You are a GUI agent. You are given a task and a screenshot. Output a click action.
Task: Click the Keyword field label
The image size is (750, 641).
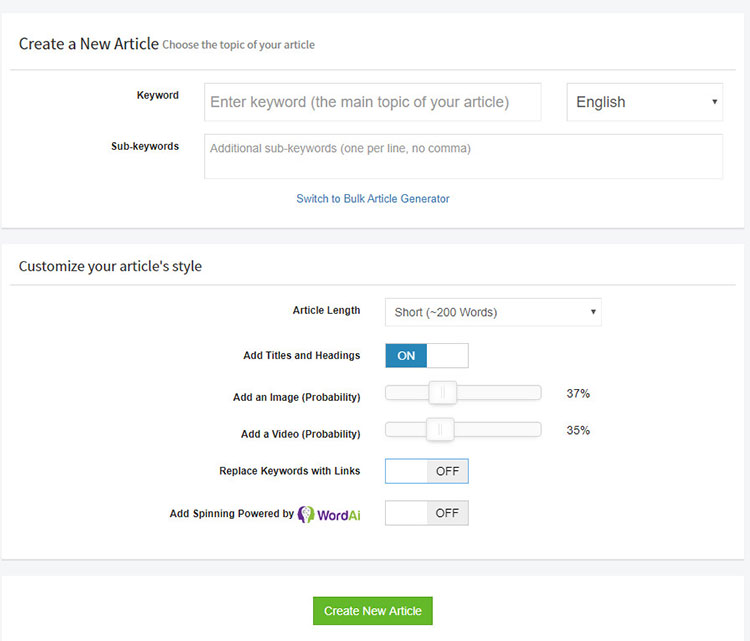tap(158, 96)
